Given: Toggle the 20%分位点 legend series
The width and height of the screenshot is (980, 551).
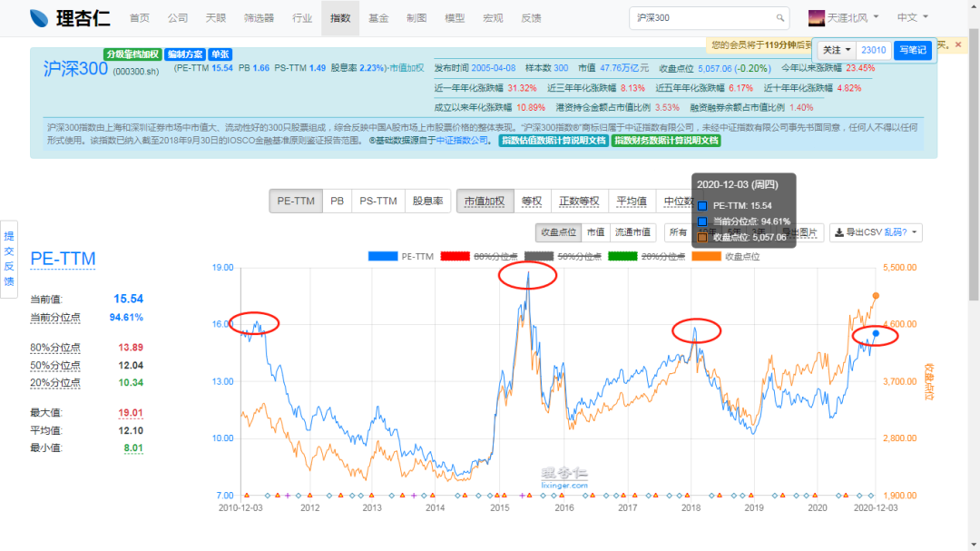Looking at the screenshot, I should point(647,256).
